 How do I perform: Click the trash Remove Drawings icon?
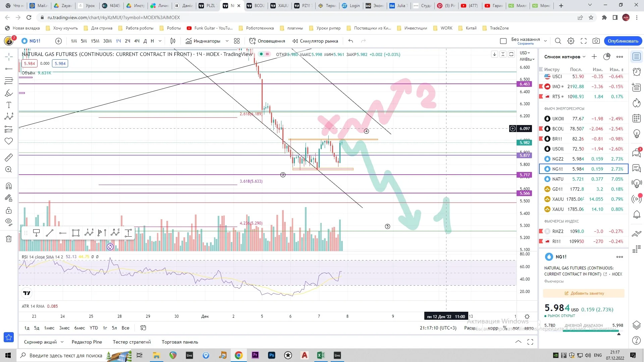pos(9,239)
